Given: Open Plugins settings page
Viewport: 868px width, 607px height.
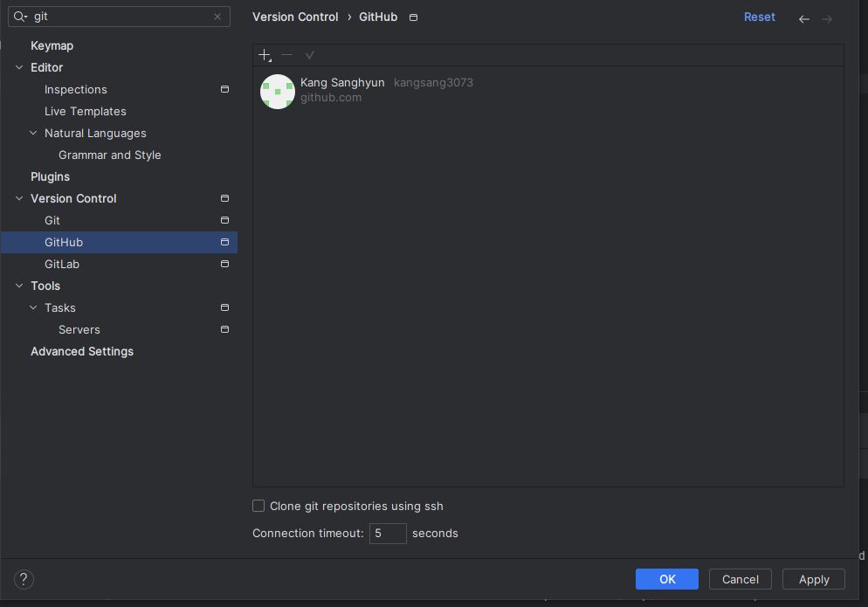Looking at the screenshot, I should (51, 176).
